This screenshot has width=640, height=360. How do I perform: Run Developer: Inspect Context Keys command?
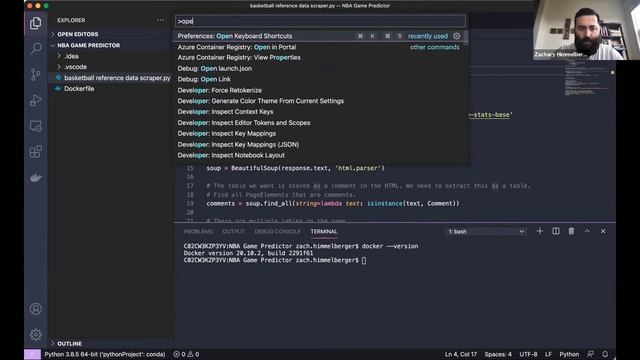(x=320, y=112)
